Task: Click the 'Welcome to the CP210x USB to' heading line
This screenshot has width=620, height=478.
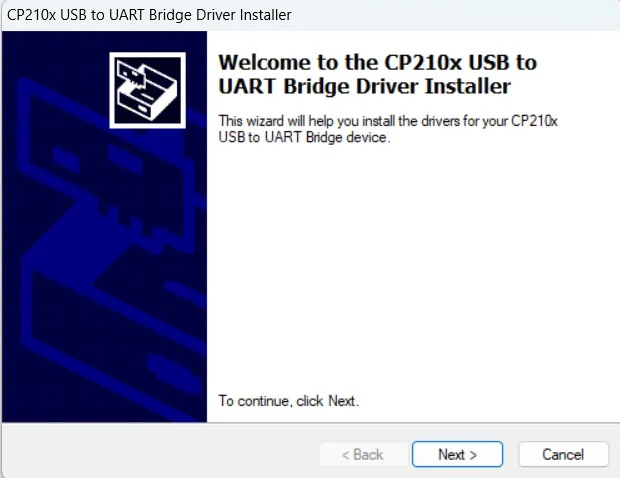Action: pos(377,62)
